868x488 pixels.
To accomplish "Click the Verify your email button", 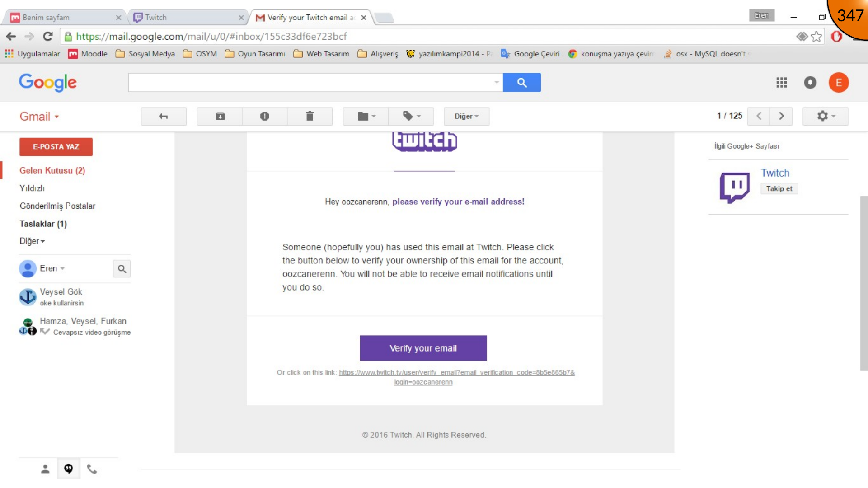I will point(423,348).
